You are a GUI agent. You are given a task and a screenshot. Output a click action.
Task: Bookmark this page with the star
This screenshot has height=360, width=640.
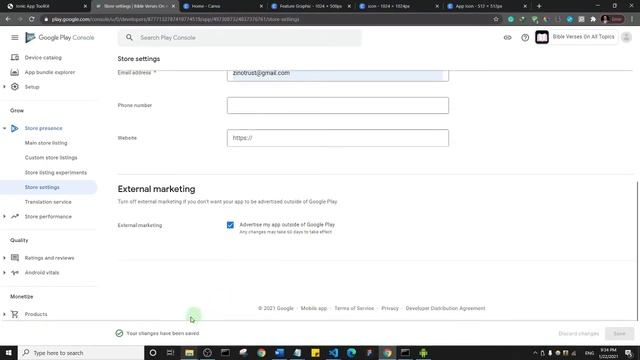[496, 19]
